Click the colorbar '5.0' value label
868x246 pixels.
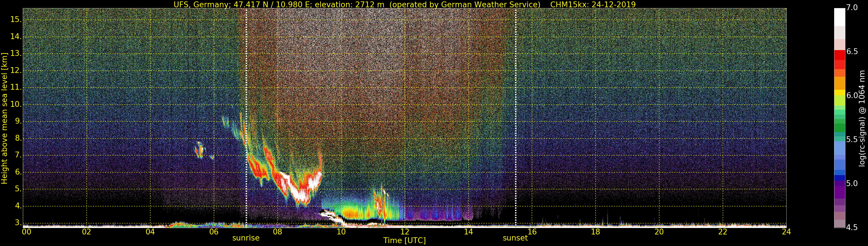pyautogui.click(x=852, y=184)
